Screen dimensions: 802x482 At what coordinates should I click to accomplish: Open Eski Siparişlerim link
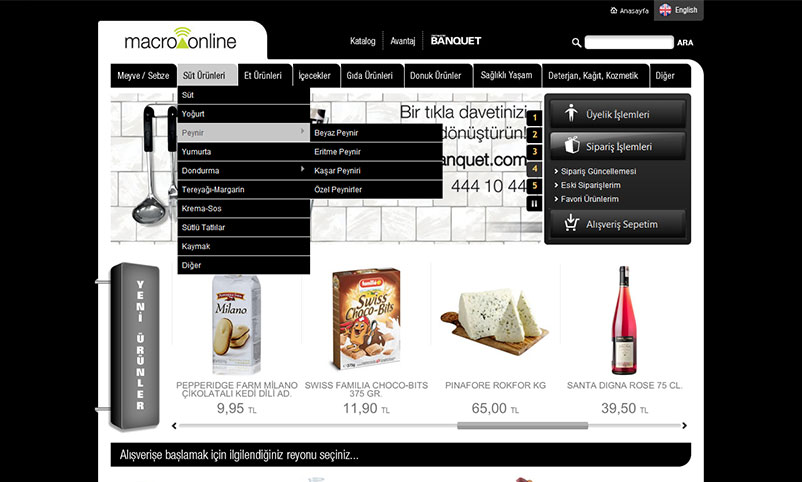[590, 185]
